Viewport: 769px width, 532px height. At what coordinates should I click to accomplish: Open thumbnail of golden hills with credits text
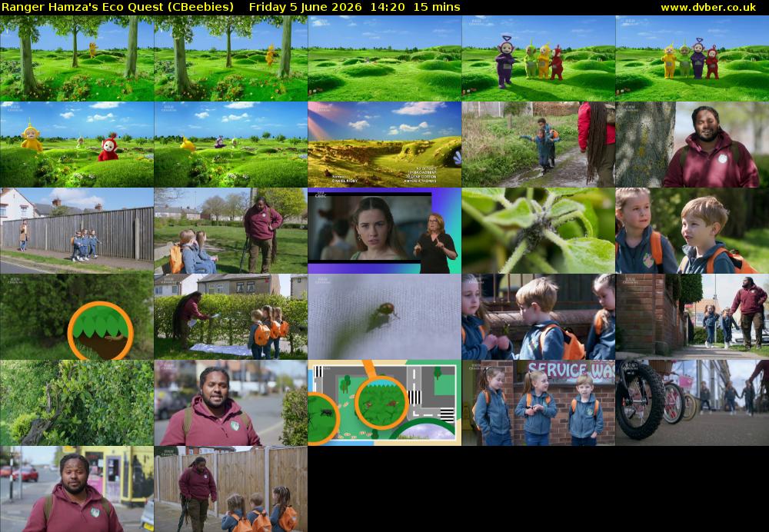pos(384,145)
